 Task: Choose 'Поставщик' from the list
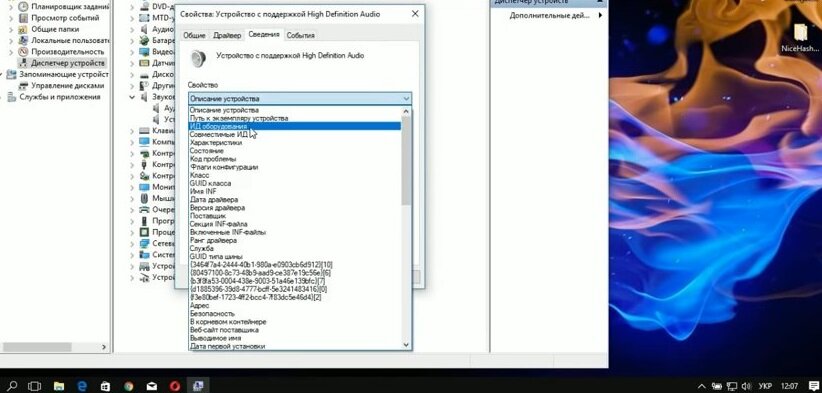295,216
